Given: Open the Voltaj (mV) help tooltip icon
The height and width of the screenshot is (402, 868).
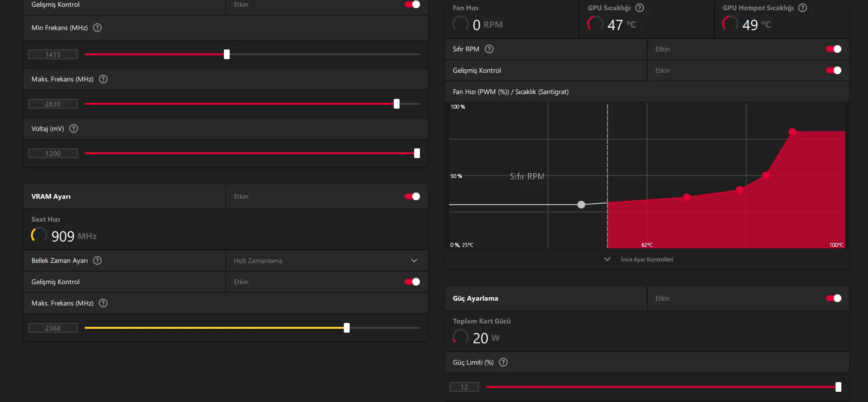Looking at the screenshot, I should pos(74,129).
